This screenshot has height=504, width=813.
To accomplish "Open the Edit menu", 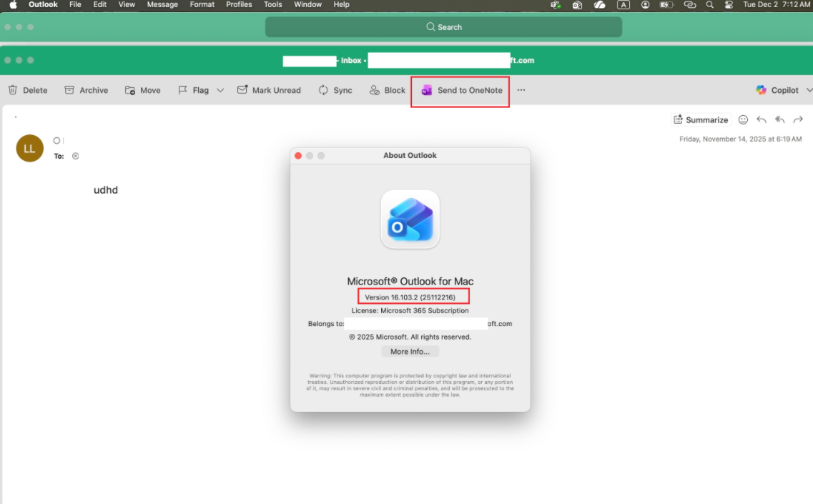I will (x=99, y=5).
